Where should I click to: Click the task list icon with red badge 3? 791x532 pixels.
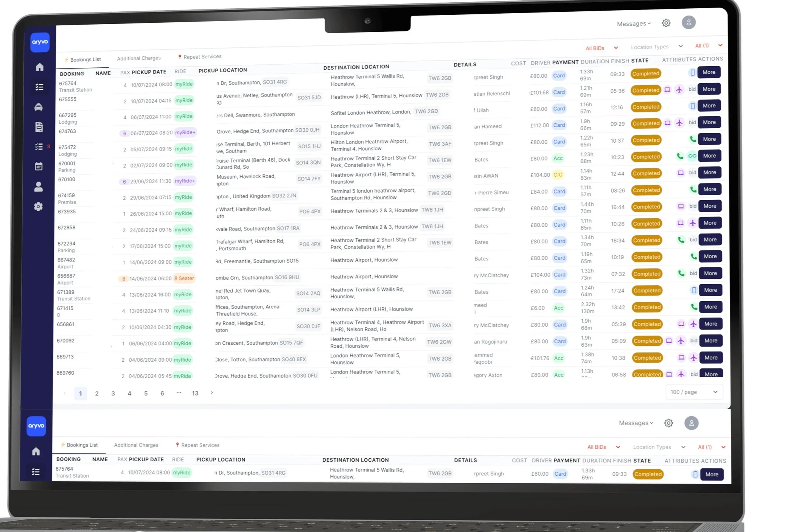pos(39,147)
